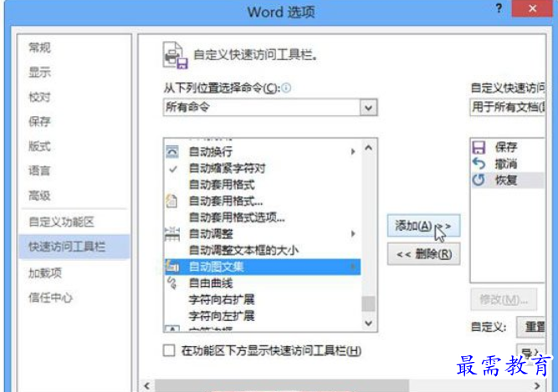Screen dimensions: 558x392
Task: Click the 自动套用格式... document icon
Action: pos(171,201)
